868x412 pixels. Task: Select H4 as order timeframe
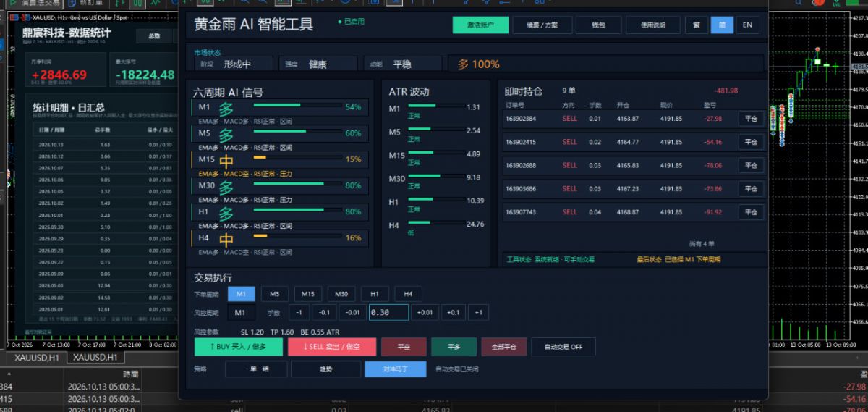[408, 294]
